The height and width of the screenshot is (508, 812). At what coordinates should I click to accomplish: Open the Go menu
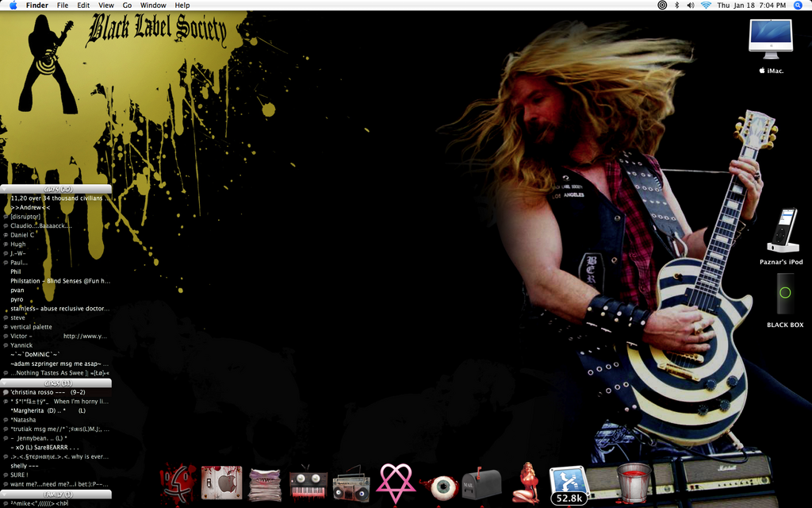[128, 6]
